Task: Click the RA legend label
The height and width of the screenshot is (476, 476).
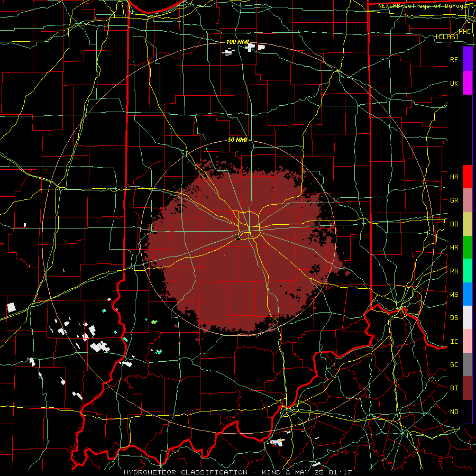Action: (x=454, y=271)
